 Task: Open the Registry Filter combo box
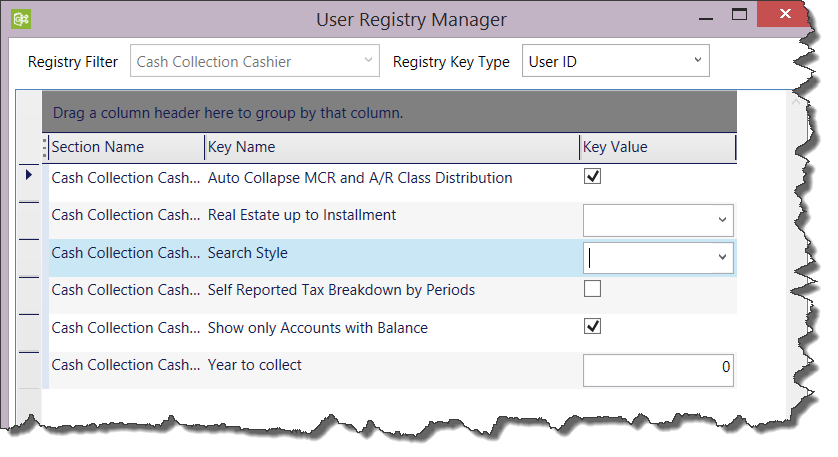367,62
